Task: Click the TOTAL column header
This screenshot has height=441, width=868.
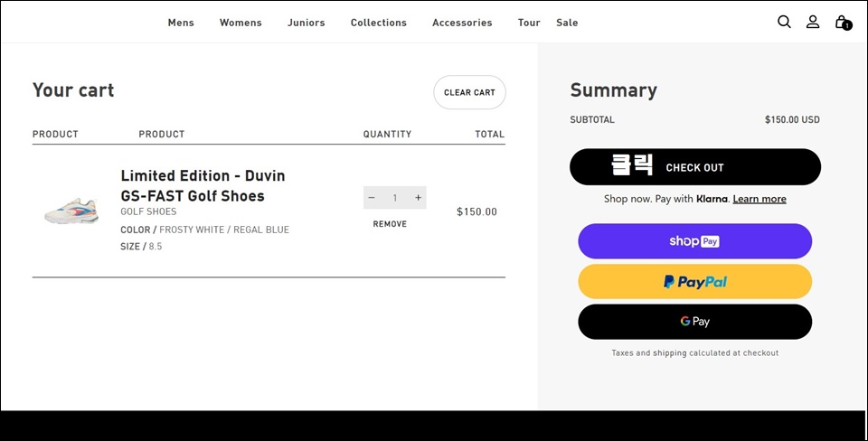Action: 490,134
